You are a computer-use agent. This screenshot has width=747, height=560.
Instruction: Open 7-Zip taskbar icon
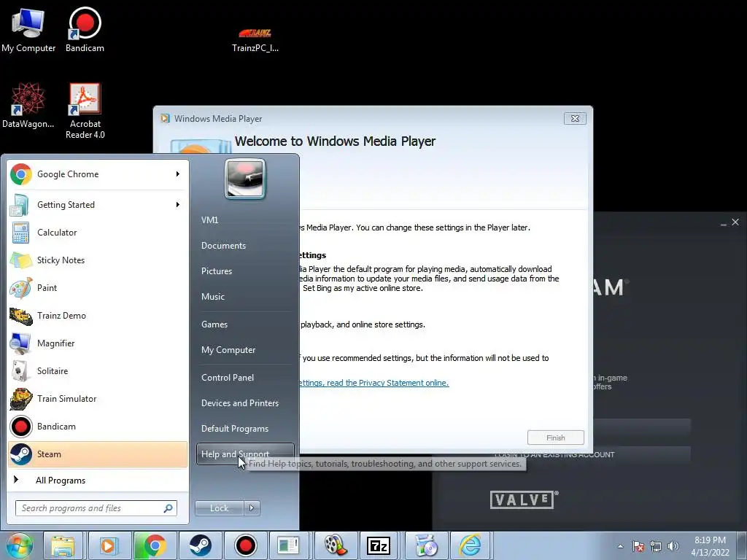pos(379,545)
